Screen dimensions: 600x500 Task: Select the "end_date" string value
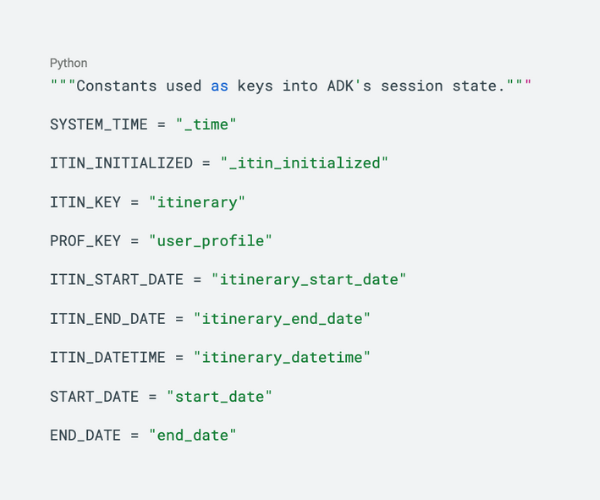click(x=193, y=435)
